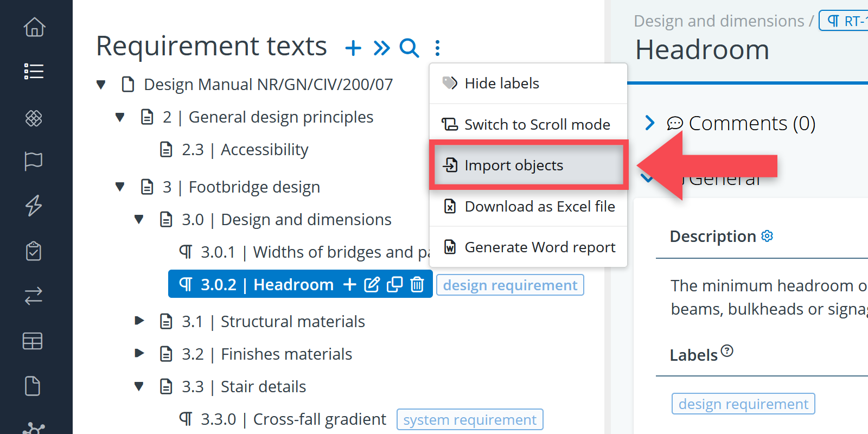The width and height of the screenshot is (868, 434).
Task: Add a new requirement text with plus
Action: [353, 48]
